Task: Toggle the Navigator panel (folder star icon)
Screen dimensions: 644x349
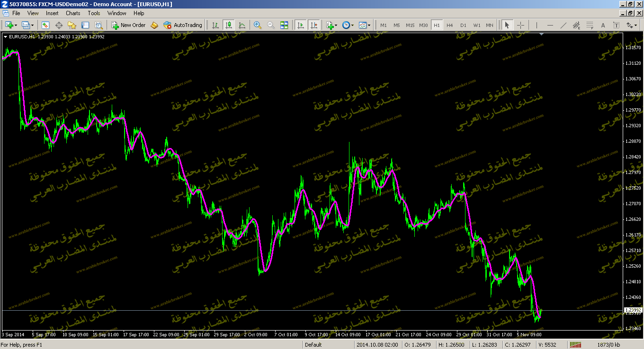Action: 72,25
